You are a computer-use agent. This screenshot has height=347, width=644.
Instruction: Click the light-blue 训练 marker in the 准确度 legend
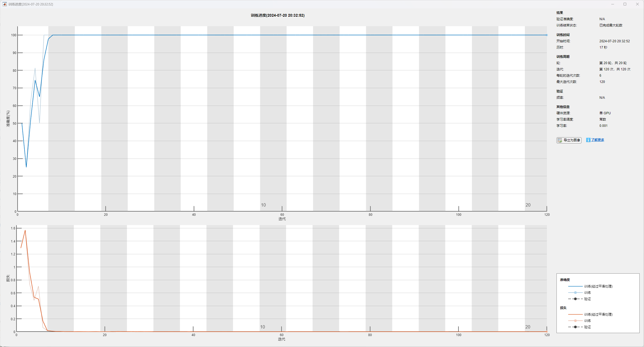coord(575,292)
